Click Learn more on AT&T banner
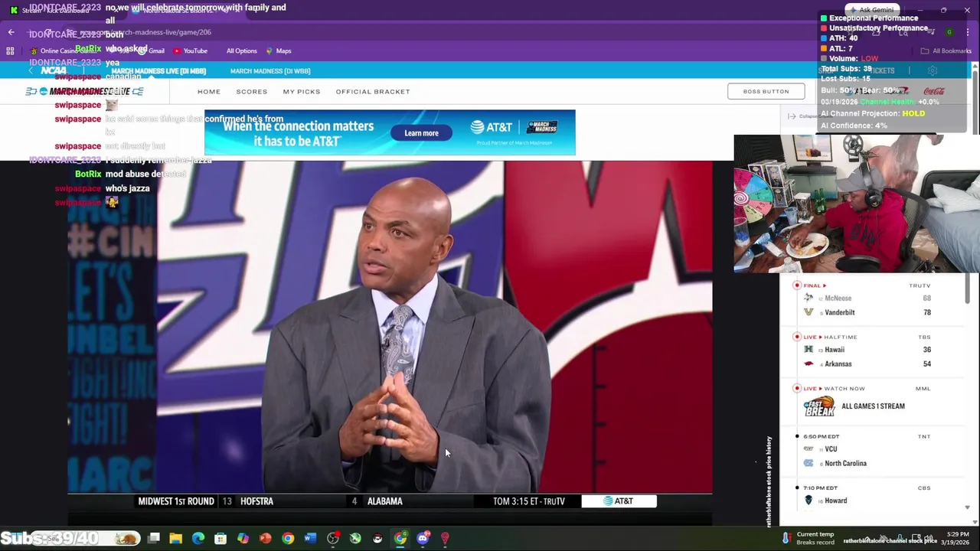Screen dimensions: 980x551 click(421, 133)
